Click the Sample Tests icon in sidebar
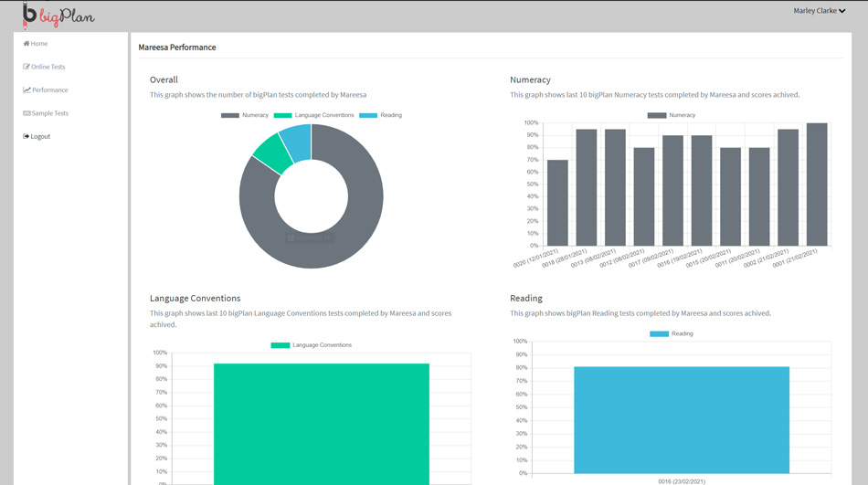 [26, 113]
